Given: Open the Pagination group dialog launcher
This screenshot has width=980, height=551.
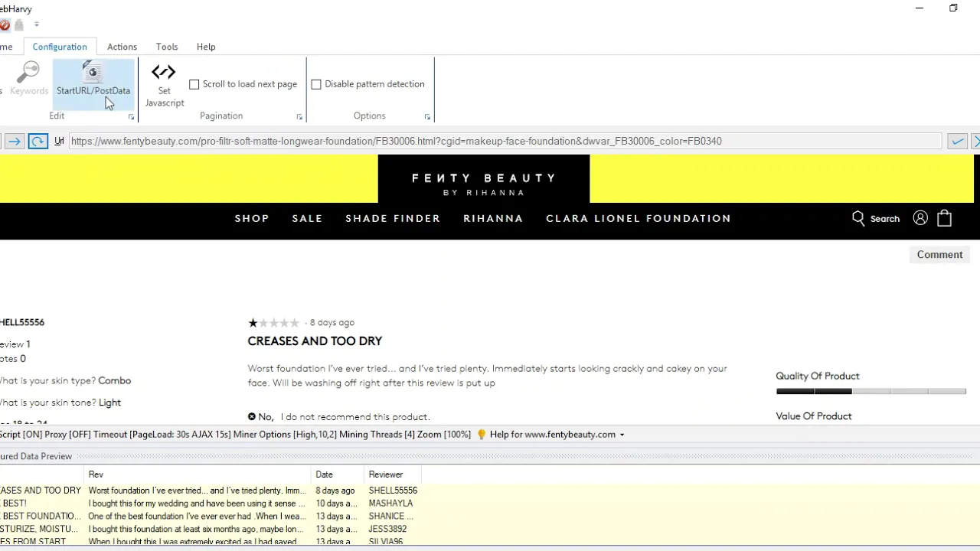Looking at the screenshot, I should coord(299,117).
